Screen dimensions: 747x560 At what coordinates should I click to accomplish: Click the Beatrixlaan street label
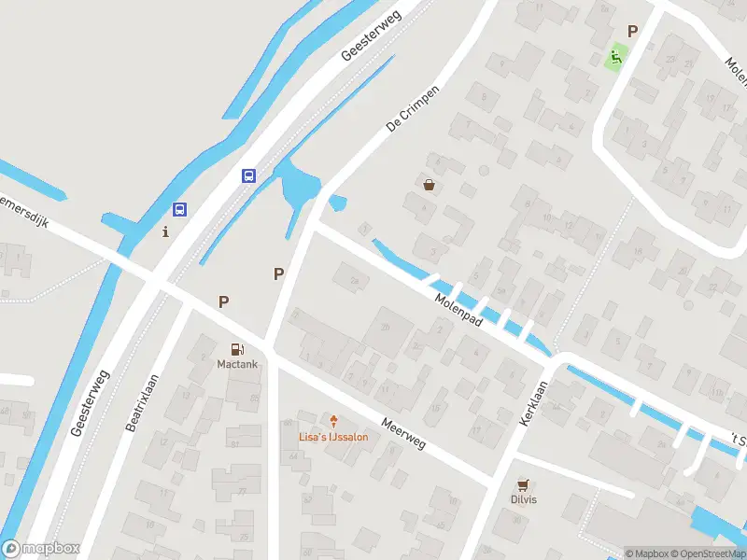(142, 403)
